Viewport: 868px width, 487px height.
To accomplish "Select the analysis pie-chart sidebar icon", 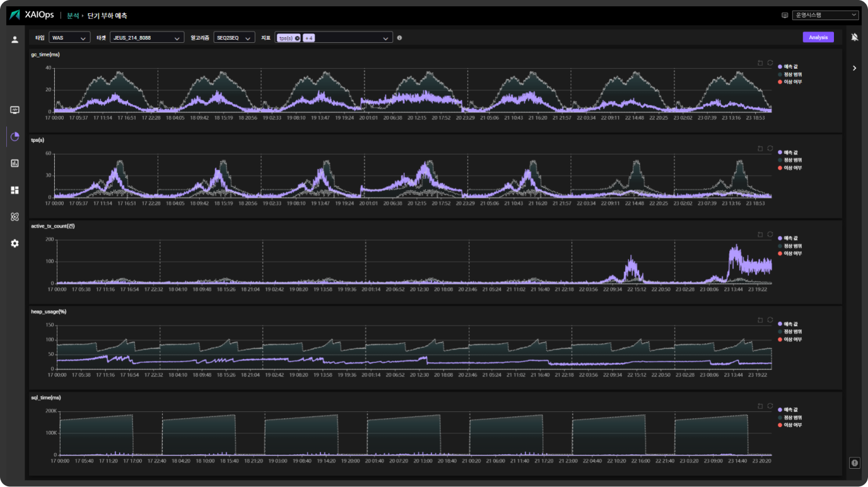I will pyautogui.click(x=15, y=136).
